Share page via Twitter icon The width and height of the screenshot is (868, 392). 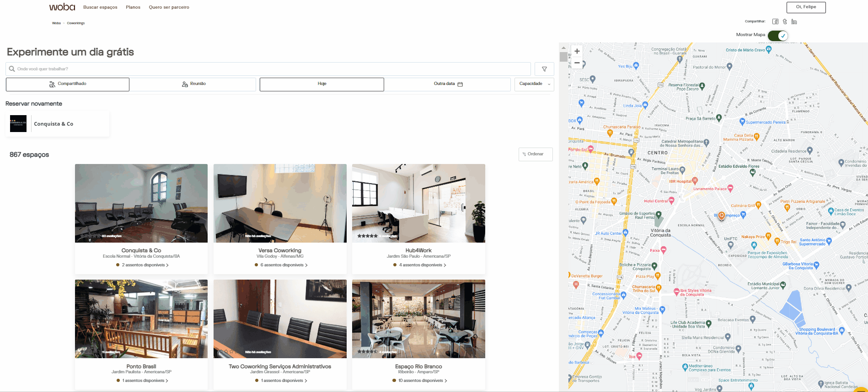point(785,21)
